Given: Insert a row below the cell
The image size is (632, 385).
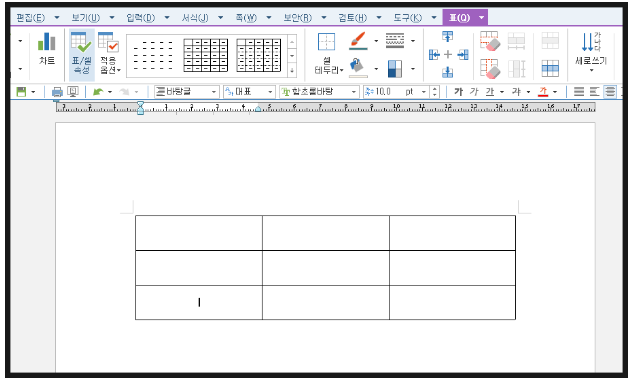Looking at the screenshot, I should tap(447, 72).
